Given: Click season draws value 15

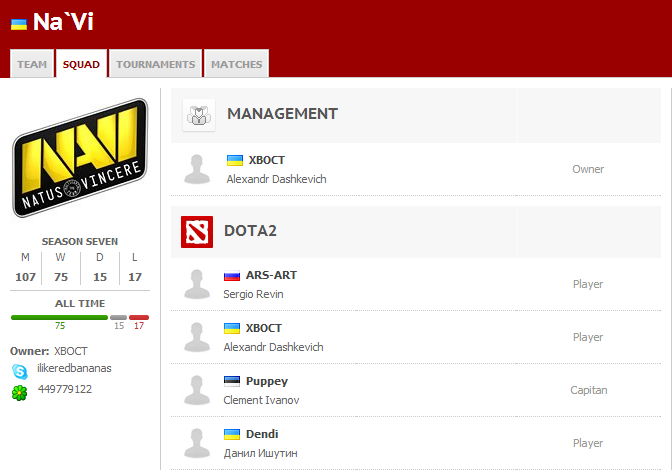Looking at the screenshot, I should 100,277.
